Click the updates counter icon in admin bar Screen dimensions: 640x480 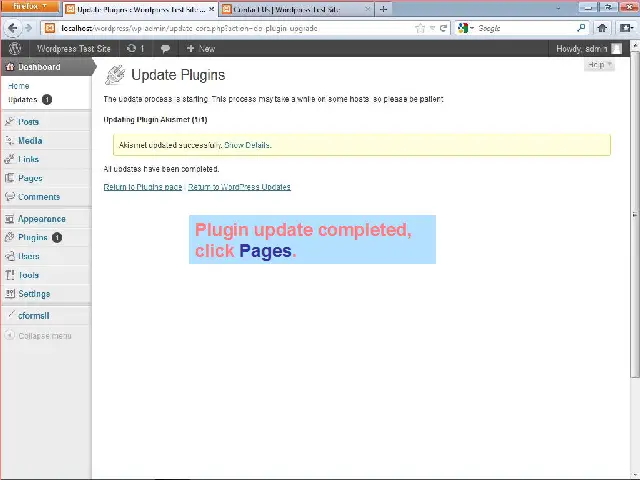pos(136,49)
